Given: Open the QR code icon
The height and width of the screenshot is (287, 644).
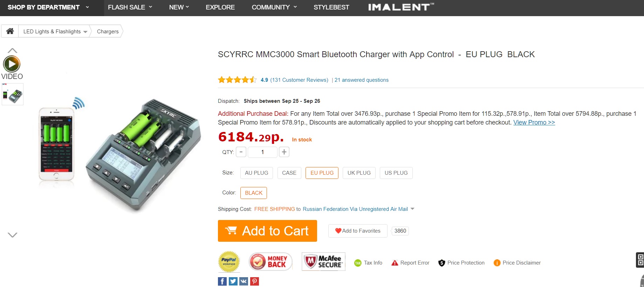Looking at the screenshot, I should (x=640, y=260).
